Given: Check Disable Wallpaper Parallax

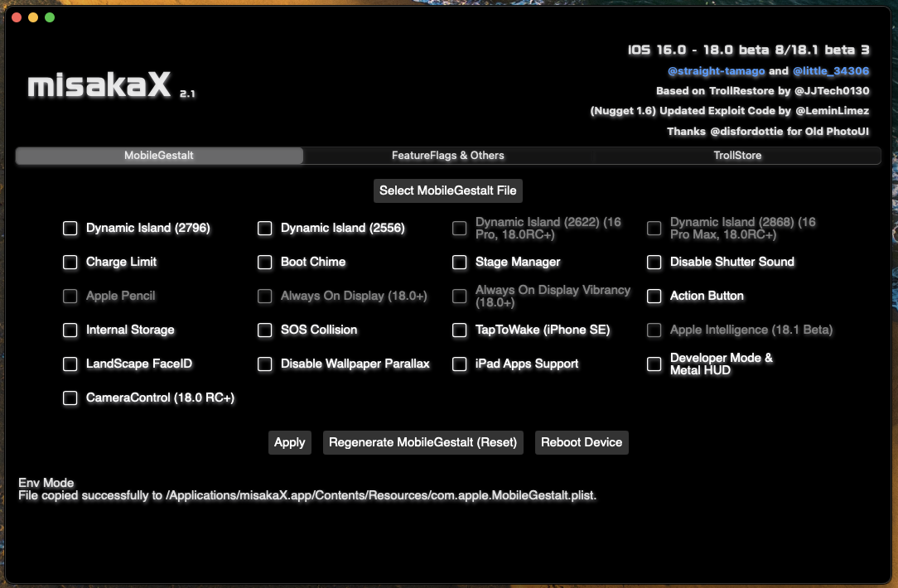Looking at the screenshot, I should 264,364.
